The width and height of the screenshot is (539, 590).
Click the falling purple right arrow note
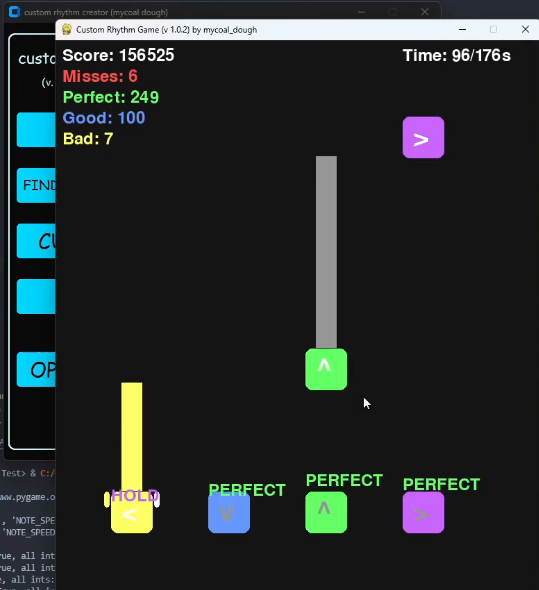pyautogui.click(x=423, y=137)
